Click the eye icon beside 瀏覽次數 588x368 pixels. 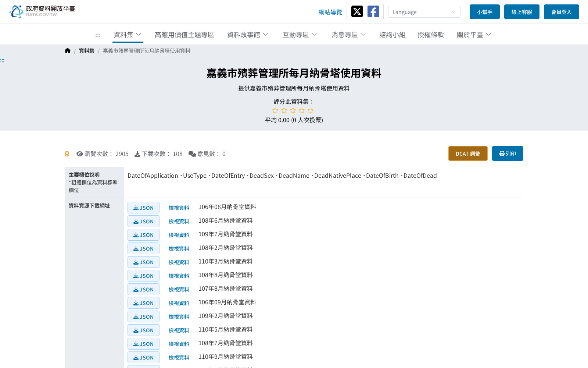80,154
